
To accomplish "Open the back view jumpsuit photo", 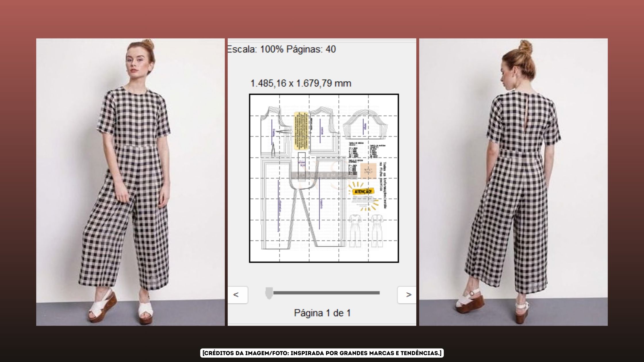I will pyautogui.click(x=513, y=182).
